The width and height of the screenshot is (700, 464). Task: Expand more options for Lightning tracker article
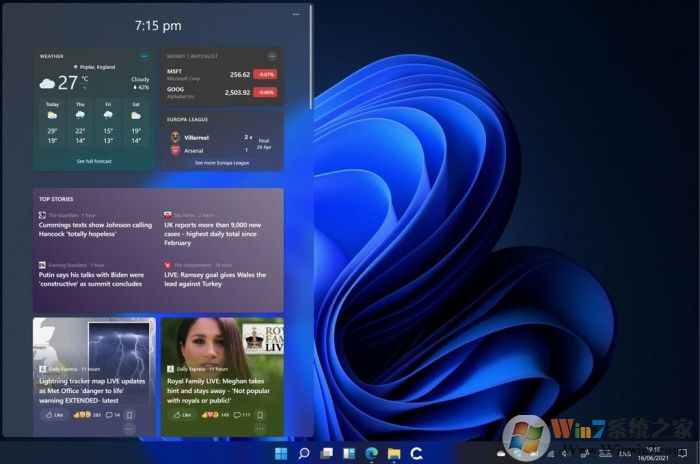tap(129, 428)
